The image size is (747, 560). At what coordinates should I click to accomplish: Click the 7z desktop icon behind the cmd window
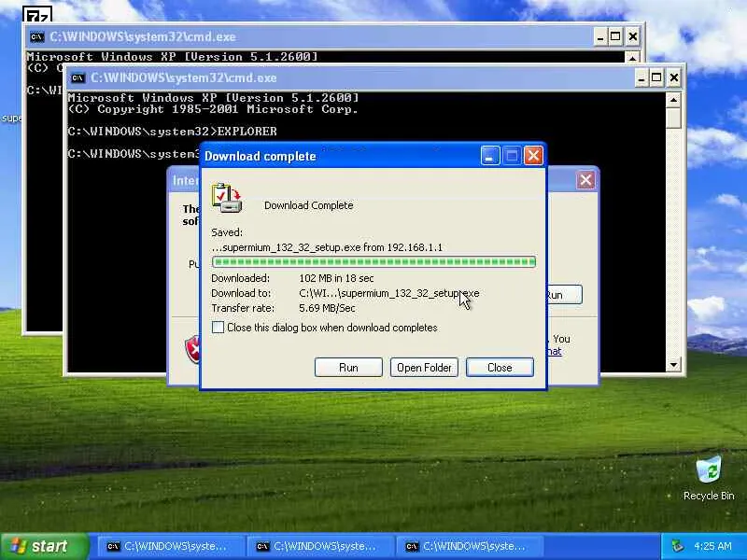(x=37, y=14)
